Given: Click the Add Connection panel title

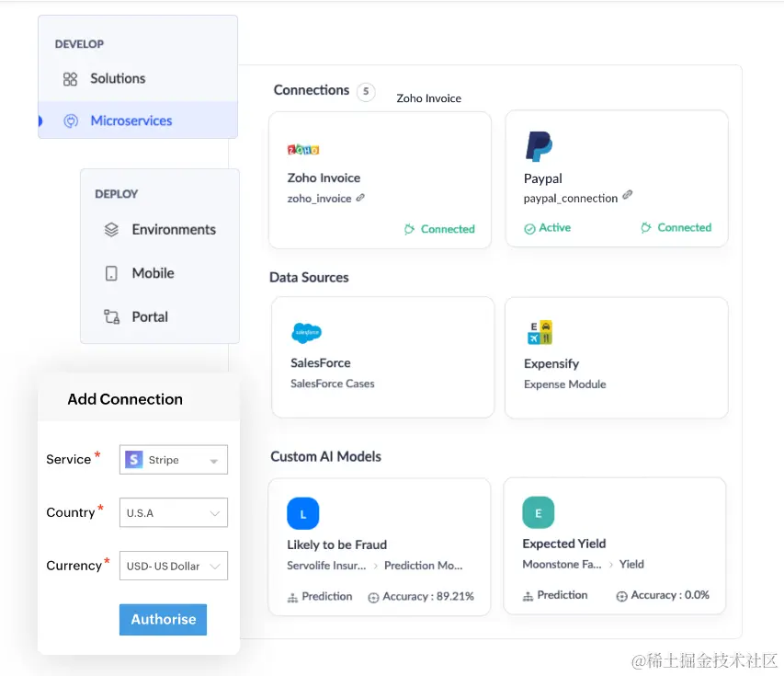Looking at the screenshot, I should (125, 399).
